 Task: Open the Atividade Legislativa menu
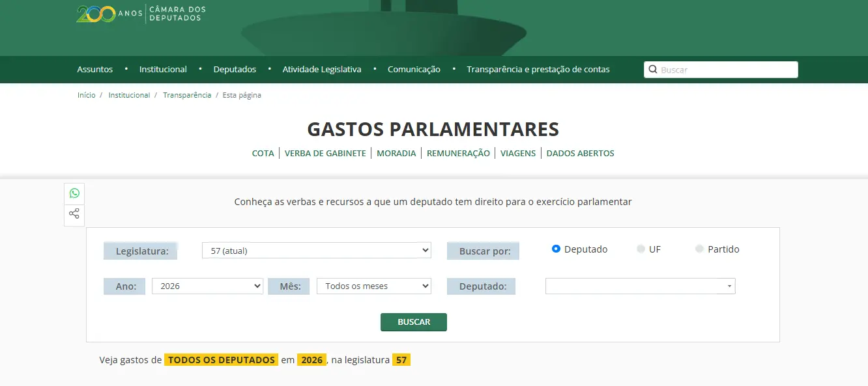[x=322, y=70]
